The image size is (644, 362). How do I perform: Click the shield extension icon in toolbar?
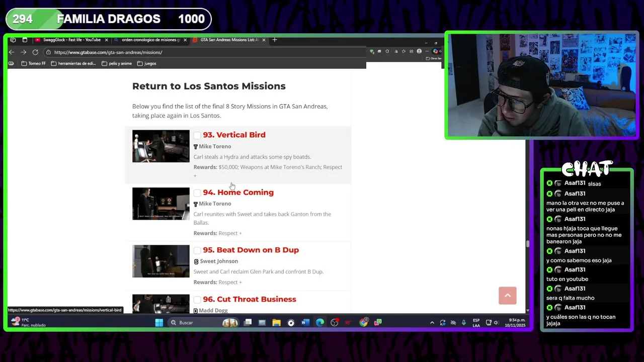372,51
